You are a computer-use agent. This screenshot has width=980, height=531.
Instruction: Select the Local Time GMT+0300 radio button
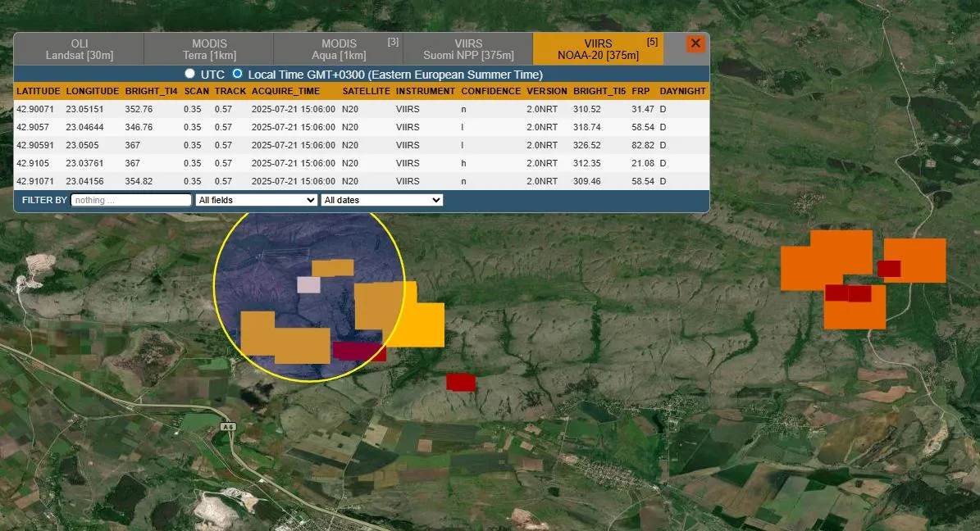point(238,74)
